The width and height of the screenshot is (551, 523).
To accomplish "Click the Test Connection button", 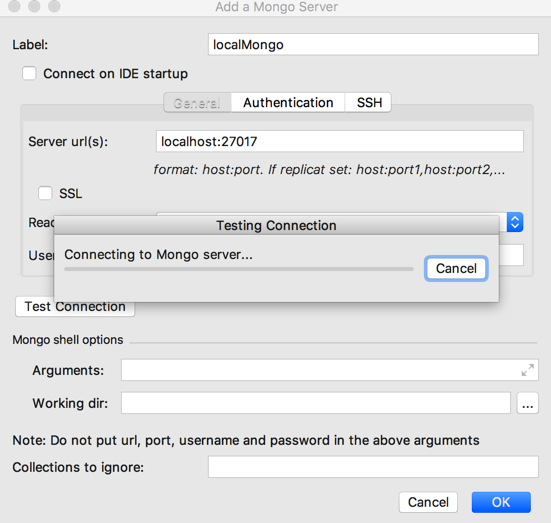I will point(75,306).
